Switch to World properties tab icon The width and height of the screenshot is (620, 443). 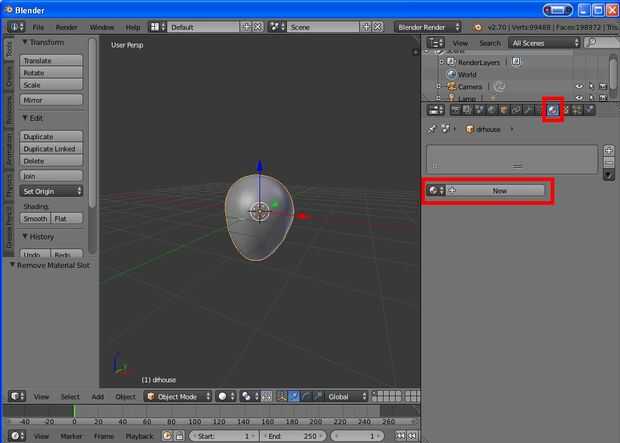point(492,110)
